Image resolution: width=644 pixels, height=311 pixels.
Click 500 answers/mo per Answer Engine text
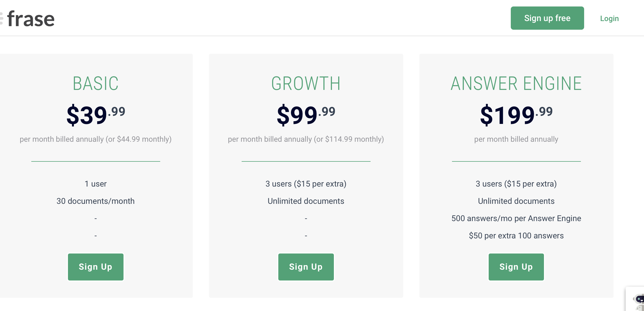tap(516, 218)
